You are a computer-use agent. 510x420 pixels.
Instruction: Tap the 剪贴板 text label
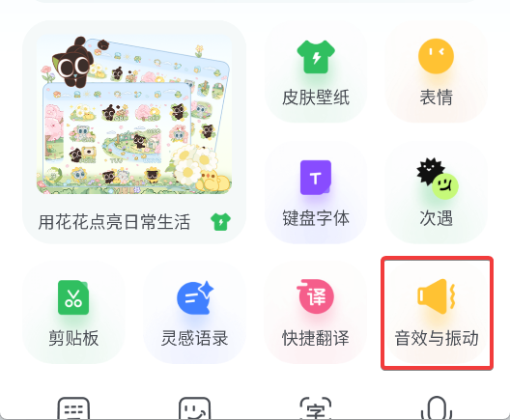(73, 338)
